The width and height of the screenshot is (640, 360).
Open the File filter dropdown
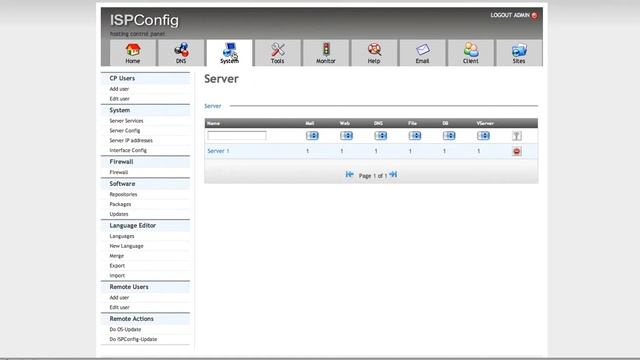pyautogui.click(x=415, y=136)
